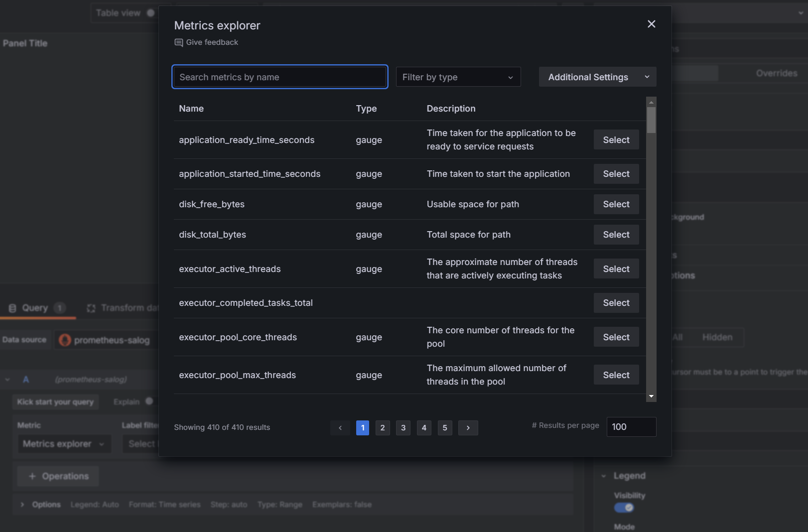Close the Metrics explorer dialog

(651, 24)
